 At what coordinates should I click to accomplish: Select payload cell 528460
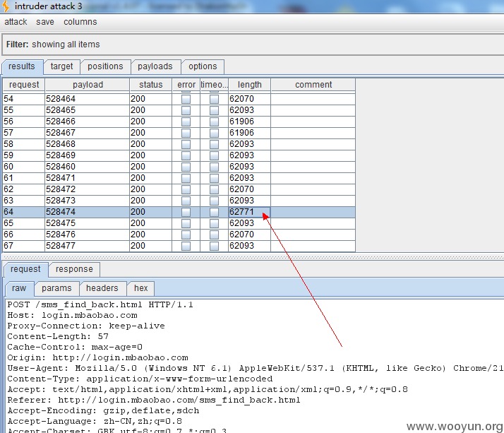click(87, 167)
